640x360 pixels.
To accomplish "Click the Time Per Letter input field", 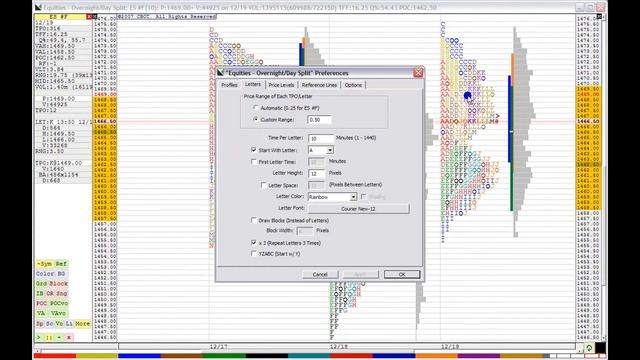I will [321, 138].
